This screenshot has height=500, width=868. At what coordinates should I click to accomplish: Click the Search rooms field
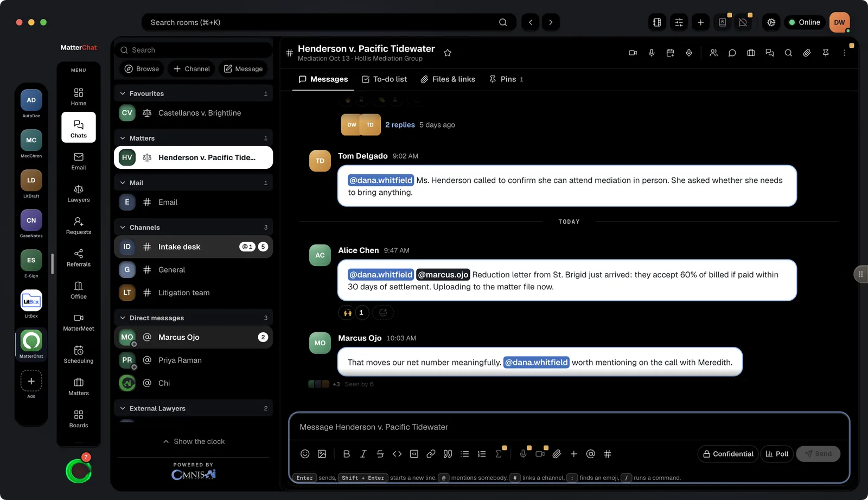click(329, 22)
